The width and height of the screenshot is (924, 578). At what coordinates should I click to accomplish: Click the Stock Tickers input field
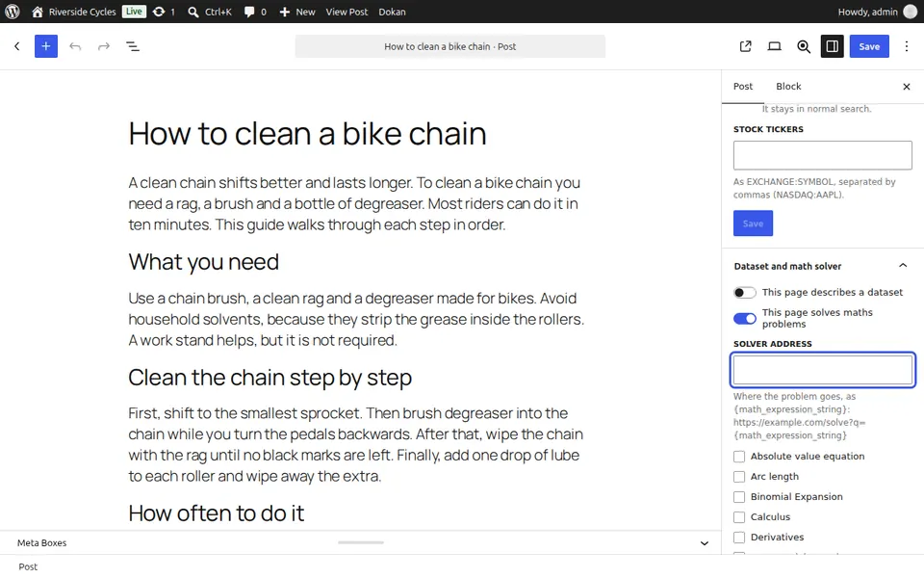pos(823,155)
